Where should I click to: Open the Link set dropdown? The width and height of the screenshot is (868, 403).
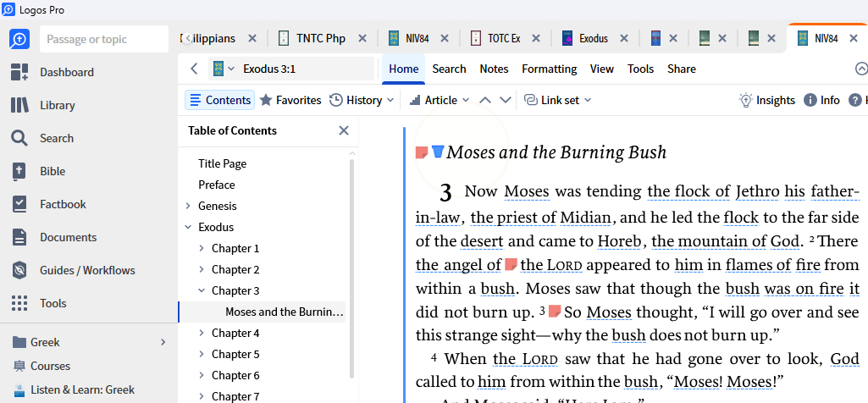click(557, 100)
